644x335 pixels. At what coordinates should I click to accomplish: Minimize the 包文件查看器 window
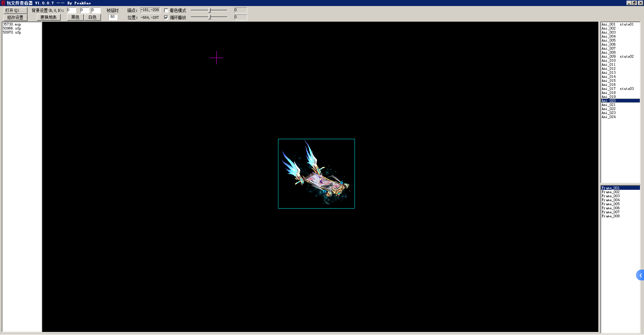[629, 3]
